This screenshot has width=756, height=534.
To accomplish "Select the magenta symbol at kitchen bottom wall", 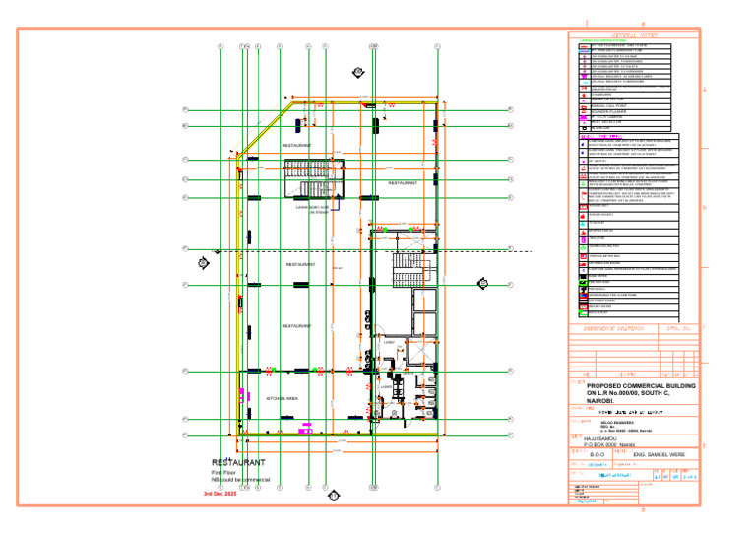I will coord(305,428).
